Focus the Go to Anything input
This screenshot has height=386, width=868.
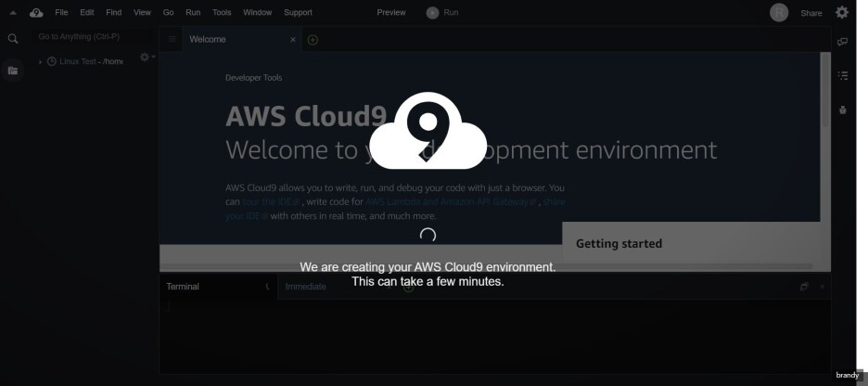[x=91, y=36]
